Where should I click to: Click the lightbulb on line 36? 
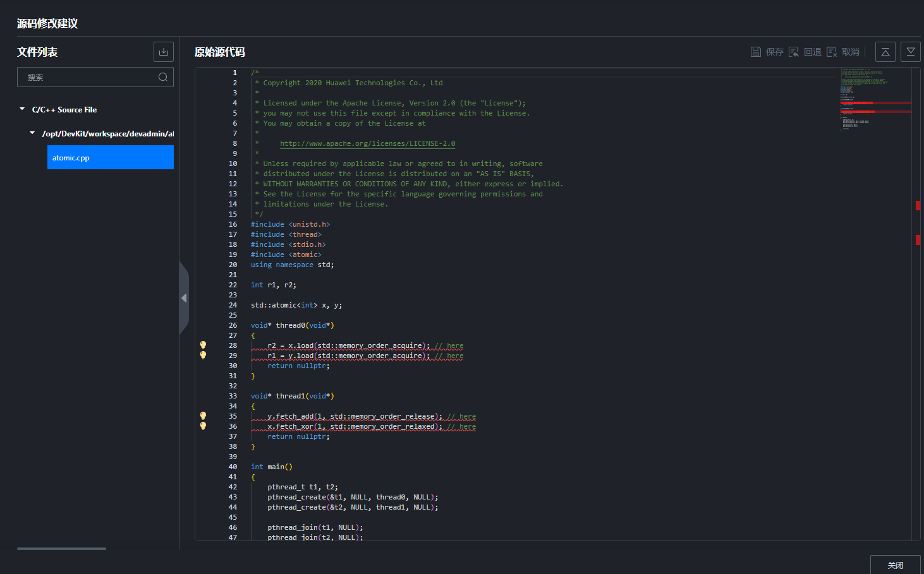203,426
